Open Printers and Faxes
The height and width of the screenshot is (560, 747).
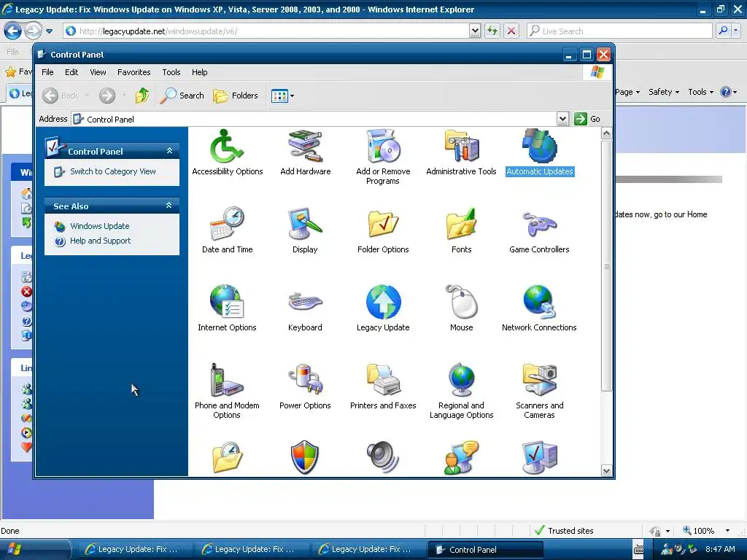(x=383, y=386)
